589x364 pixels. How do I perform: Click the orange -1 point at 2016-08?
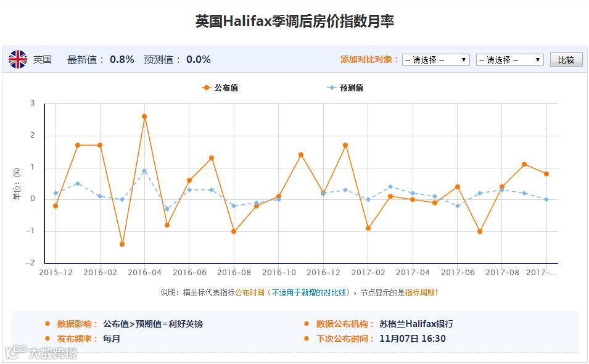coord(234,231)
